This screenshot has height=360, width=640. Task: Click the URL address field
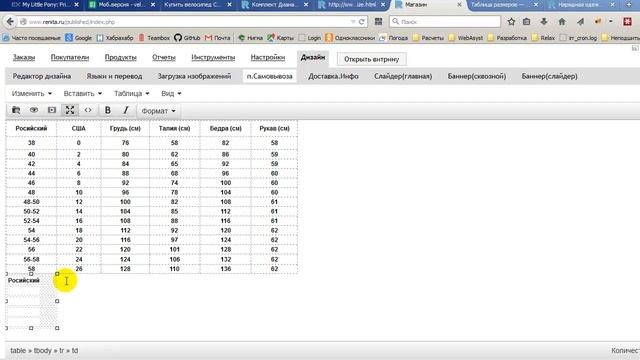(188, 22)
